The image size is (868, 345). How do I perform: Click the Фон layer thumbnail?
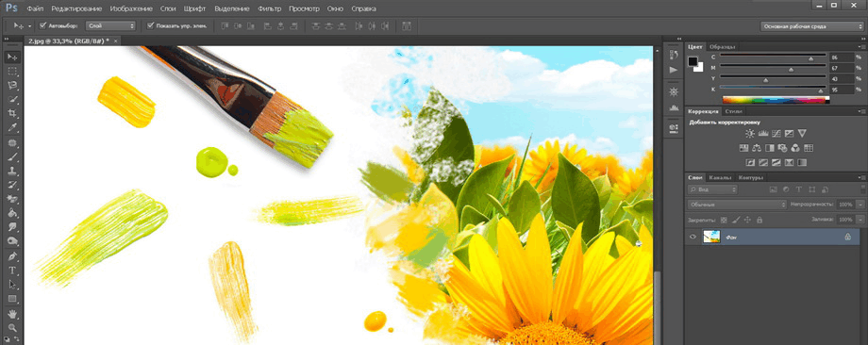coord(711,237)
